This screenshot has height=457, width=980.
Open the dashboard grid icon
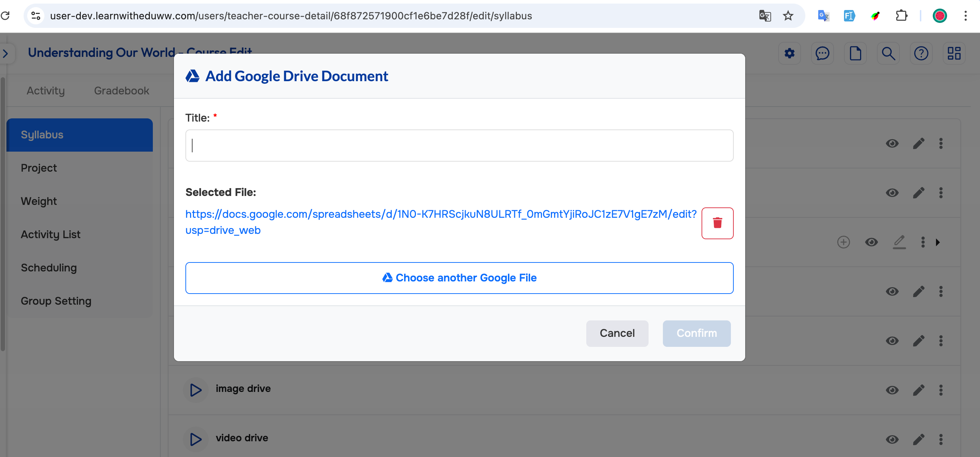(x=954, y=53)
